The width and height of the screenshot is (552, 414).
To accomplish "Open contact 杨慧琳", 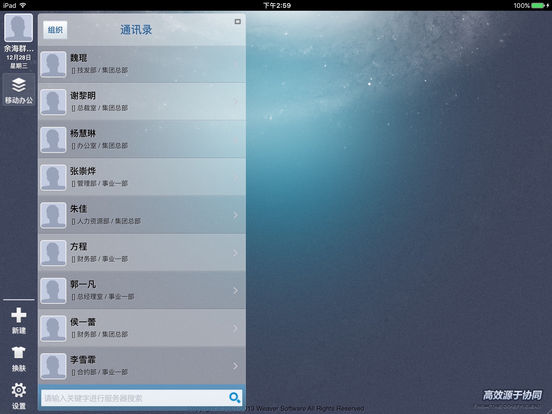I will point(142,139).
